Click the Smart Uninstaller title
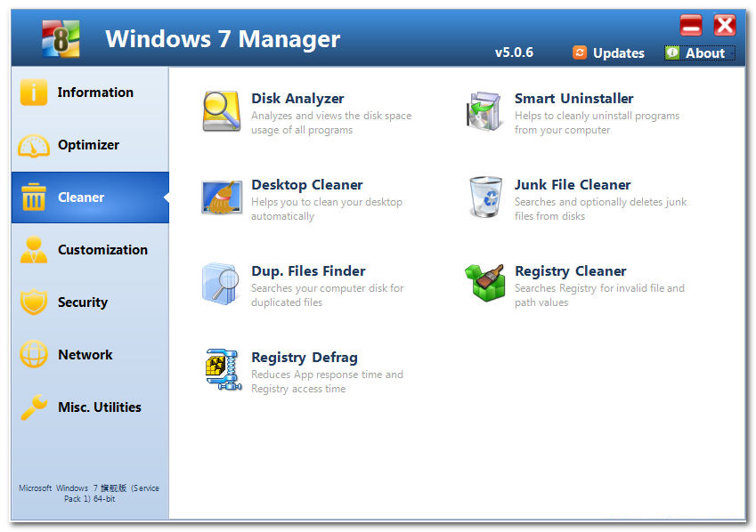Image resolution: width=756 pixels, height=532 pixels. tap(573, 98)
